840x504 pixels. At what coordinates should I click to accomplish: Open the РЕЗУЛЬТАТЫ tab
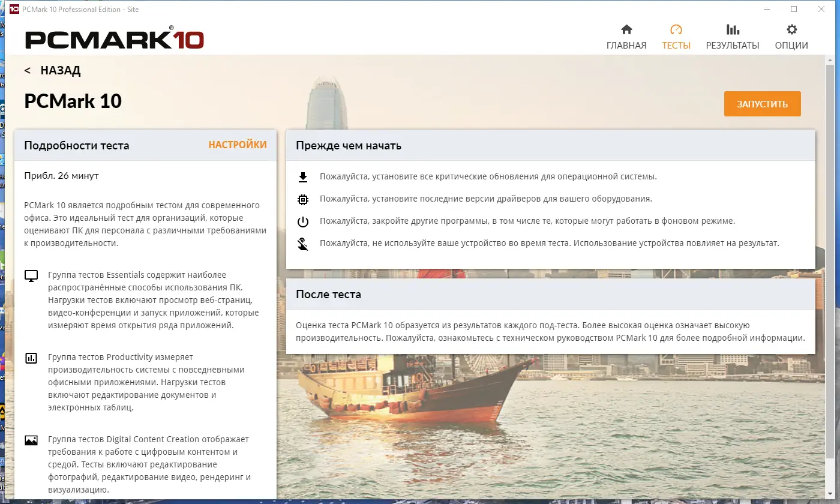point(733,37)
